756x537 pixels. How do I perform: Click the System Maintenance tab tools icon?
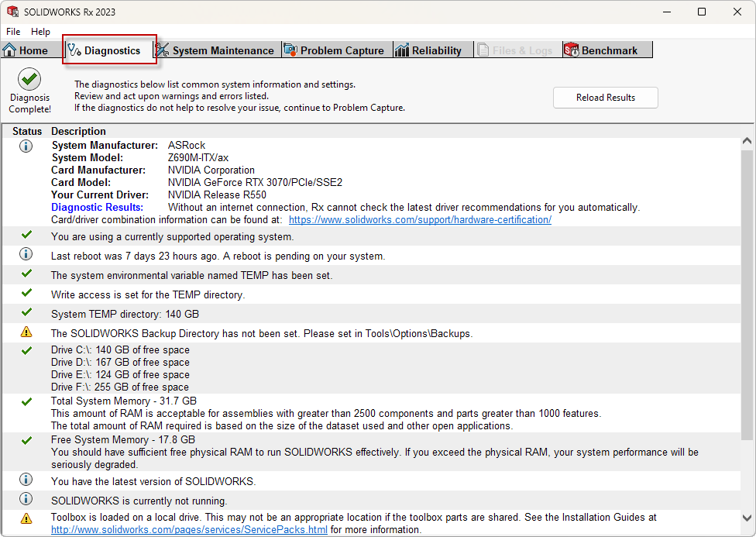pos(162,50)
